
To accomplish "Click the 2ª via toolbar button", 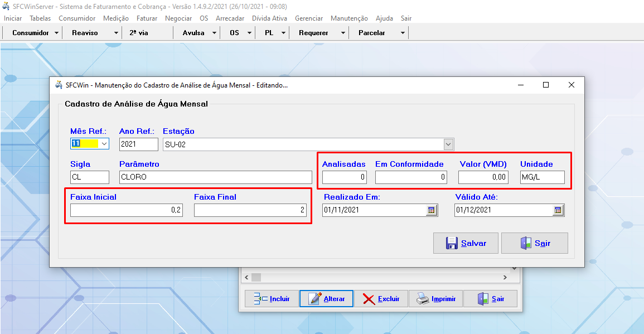I will 139,33.
